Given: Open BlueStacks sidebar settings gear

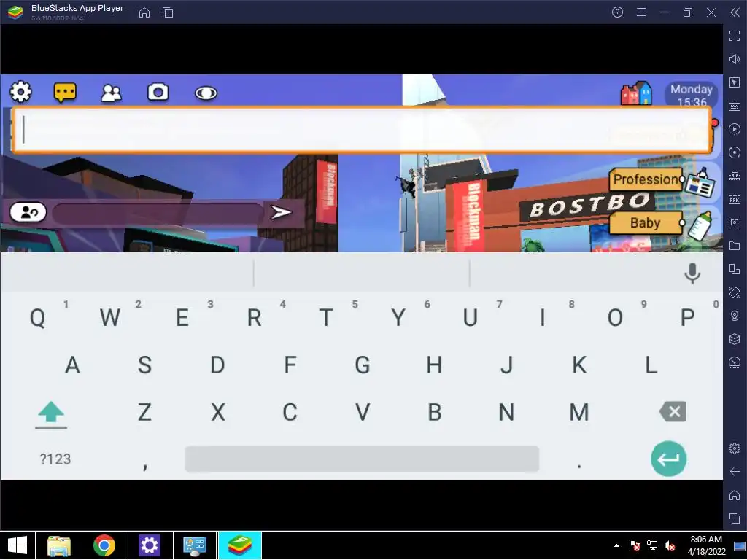Looking at the screenshot, I should [735, 448].
